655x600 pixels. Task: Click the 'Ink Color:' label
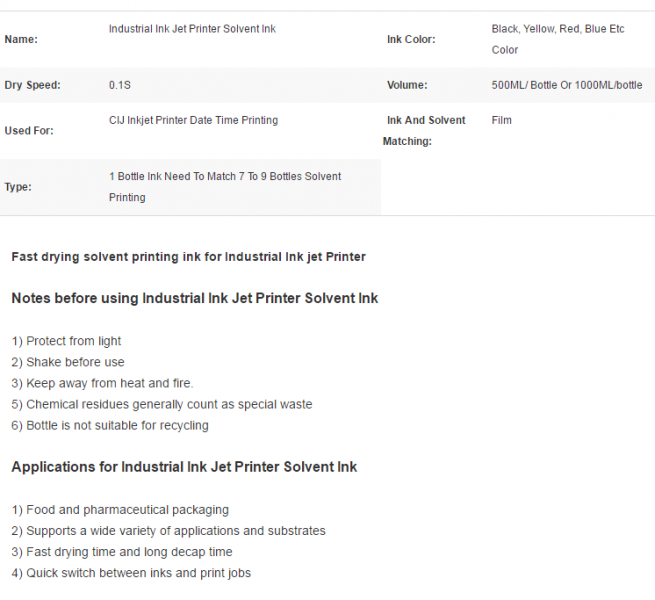click(x=411, y=39)
